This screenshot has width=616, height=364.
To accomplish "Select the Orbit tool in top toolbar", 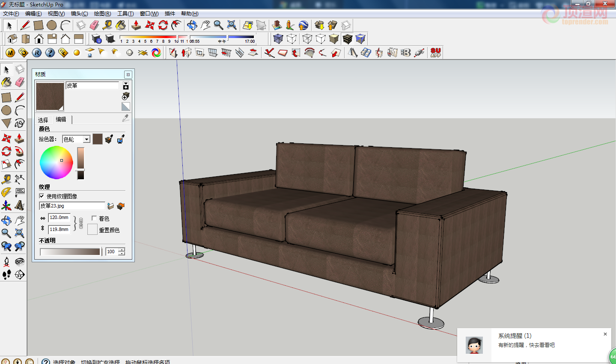I will pyautogui.click(x=192, y=25).
